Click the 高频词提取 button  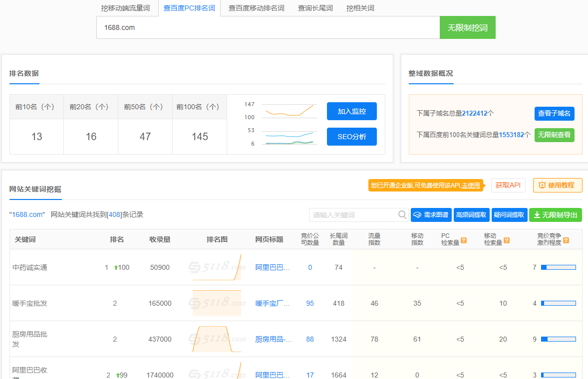471,215
